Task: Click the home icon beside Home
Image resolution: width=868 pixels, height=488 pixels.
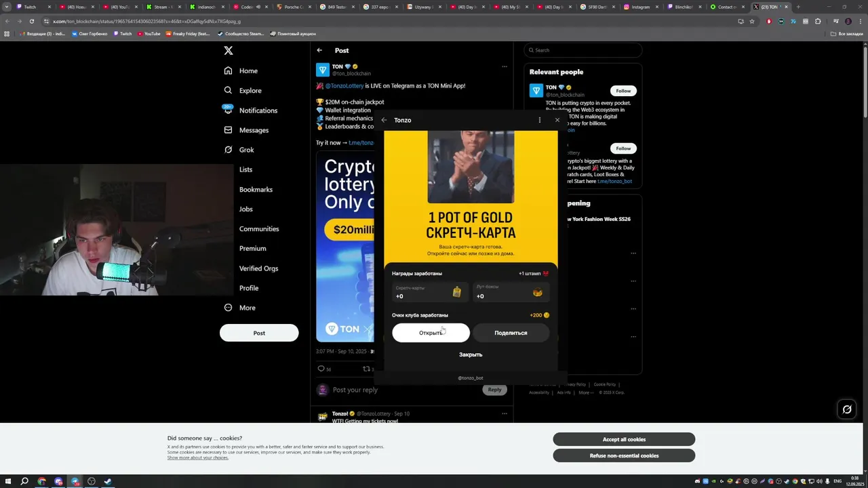Action: pyautogui.click(x=228, y=70)
